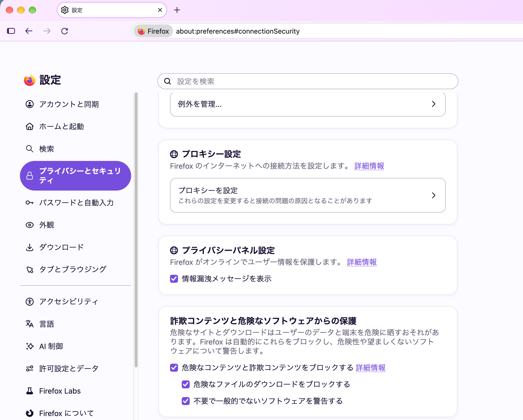
Task: Focus the 設定を検索 search field
Action: point(308,81)
